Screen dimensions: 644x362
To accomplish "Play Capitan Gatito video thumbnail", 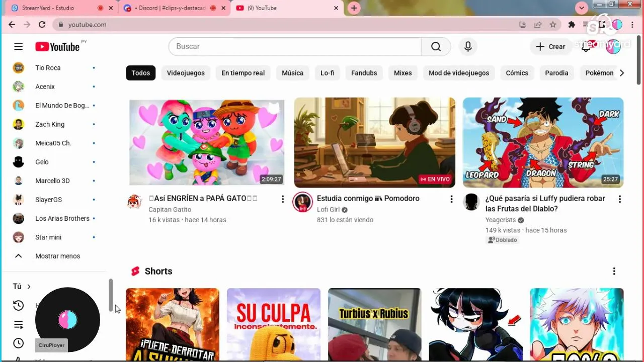I will [x=207, y=142].
